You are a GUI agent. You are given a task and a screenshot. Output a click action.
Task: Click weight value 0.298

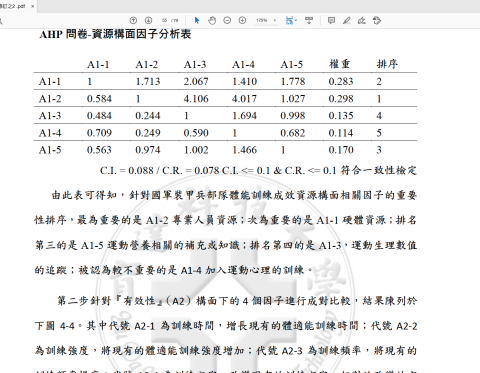[341, 99]
